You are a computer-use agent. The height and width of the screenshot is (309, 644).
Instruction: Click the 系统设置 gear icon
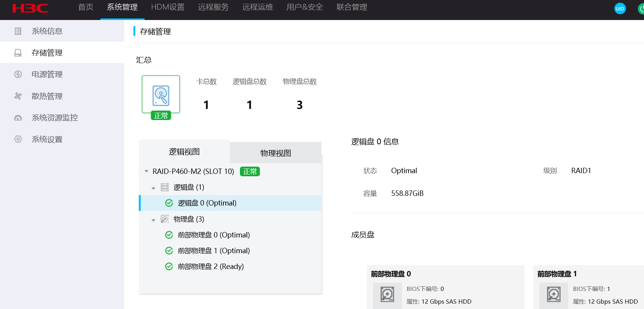coord(18,139)
